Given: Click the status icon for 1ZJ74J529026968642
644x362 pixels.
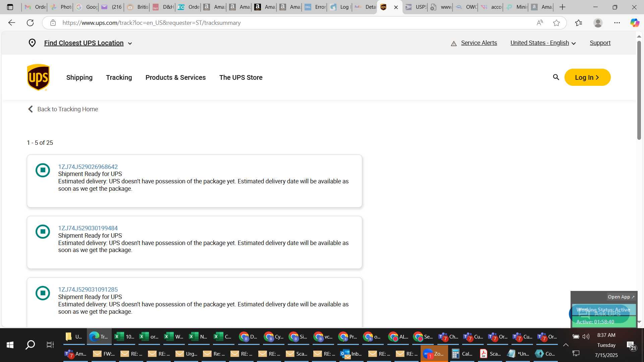Looking at the screenshot, I should pos(43,170).
